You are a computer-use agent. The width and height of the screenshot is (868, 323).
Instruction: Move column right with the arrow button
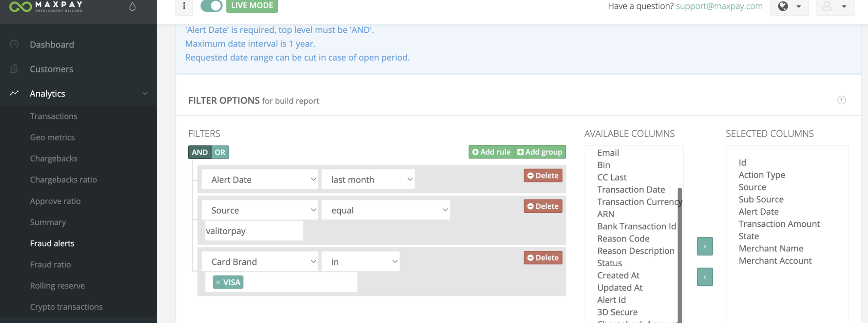click(x=705, y=246)
